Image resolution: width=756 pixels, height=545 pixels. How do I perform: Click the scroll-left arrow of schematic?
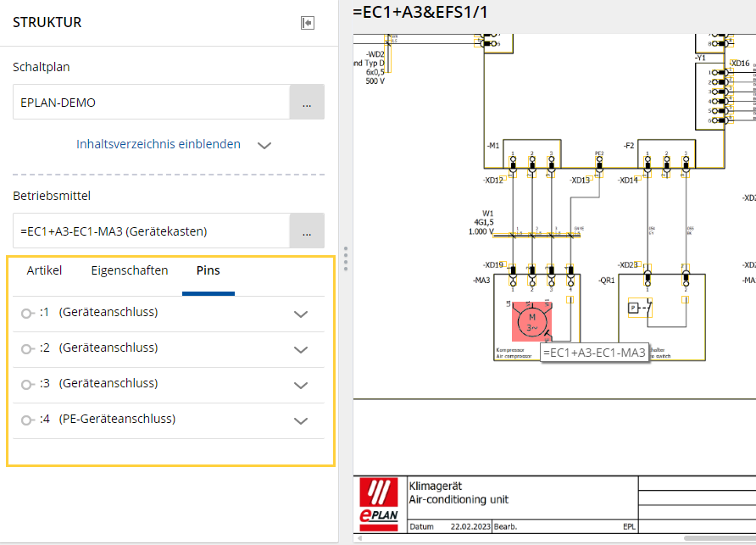click(x=359, y=538)
